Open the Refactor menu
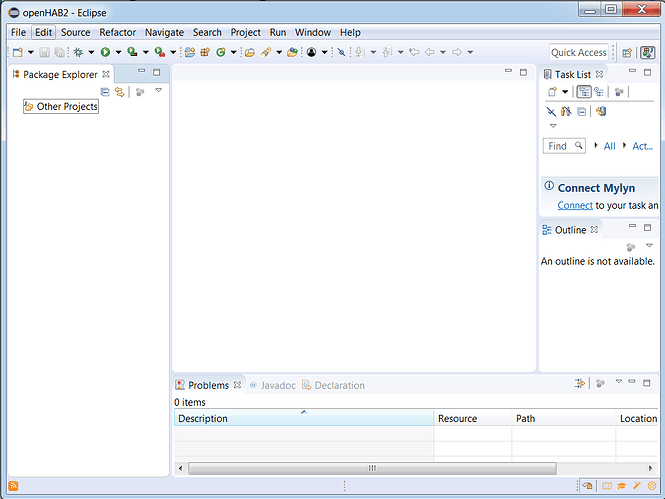 [x=117, y=32]
